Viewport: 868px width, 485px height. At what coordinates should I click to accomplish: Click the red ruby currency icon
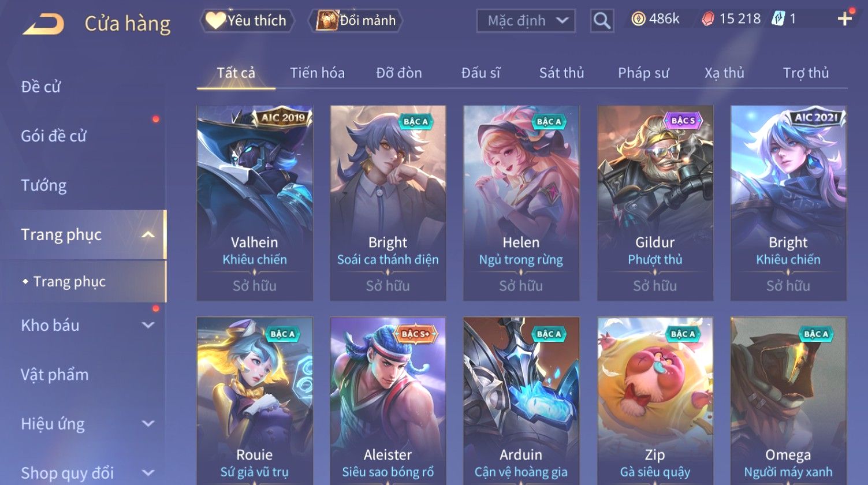pyautogui.click(x=707, y=20)
